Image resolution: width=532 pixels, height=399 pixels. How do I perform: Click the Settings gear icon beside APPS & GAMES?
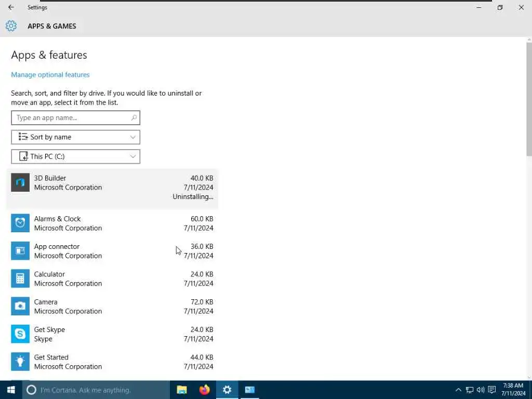[11, 26]
